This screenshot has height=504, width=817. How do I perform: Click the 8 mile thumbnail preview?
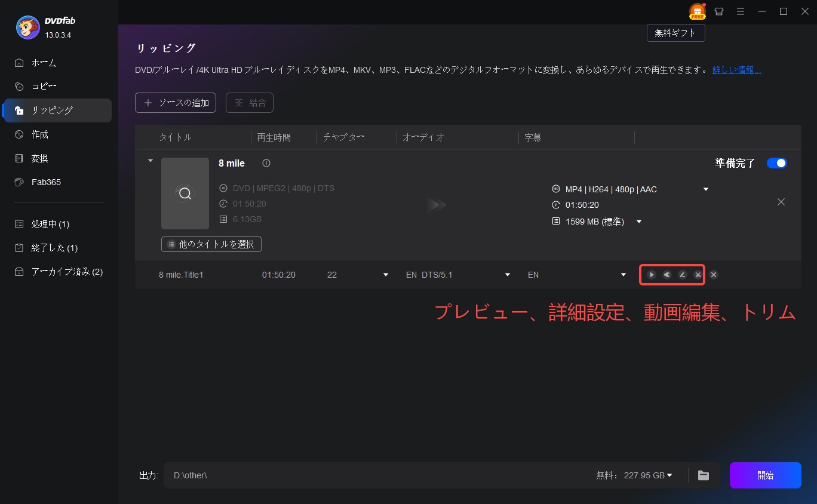185,193
